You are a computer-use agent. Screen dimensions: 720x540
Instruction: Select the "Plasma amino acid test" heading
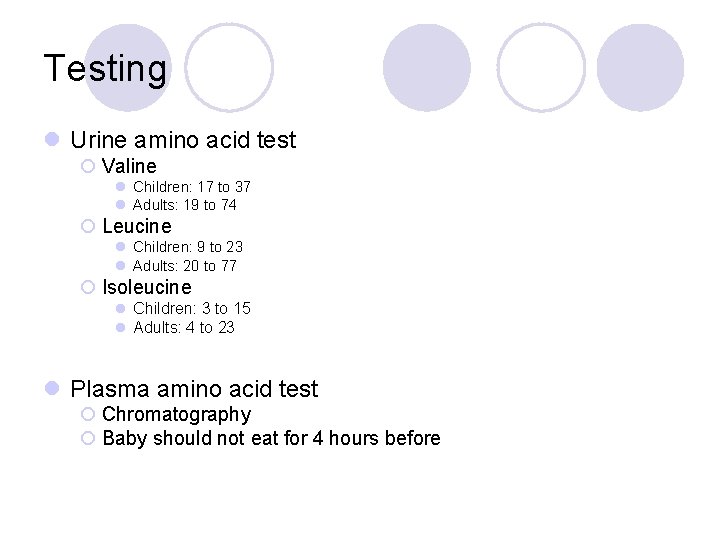click(194, 389)
